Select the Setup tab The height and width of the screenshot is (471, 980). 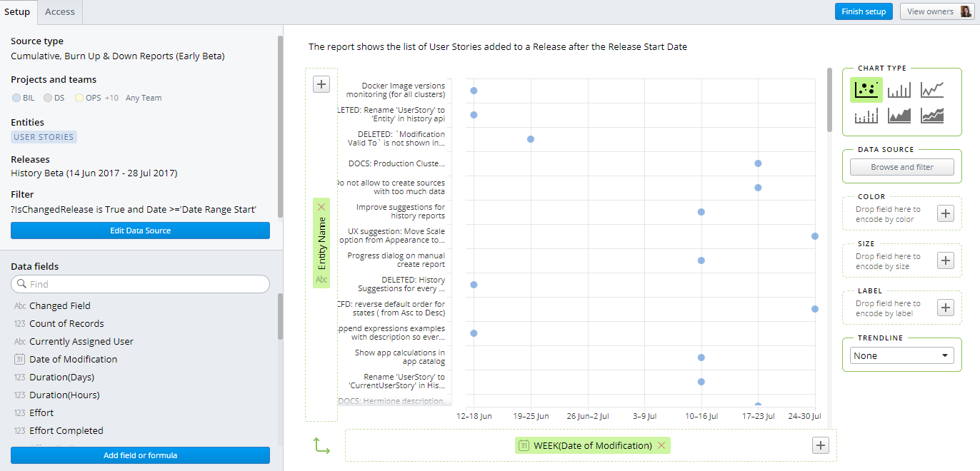click(x=17, y=11)
